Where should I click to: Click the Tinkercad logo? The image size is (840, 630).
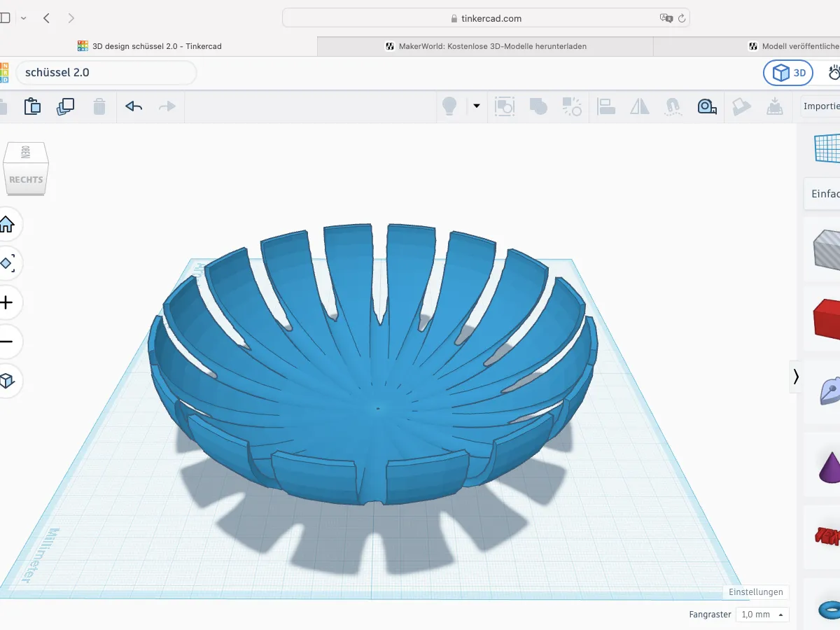(4, 73)
